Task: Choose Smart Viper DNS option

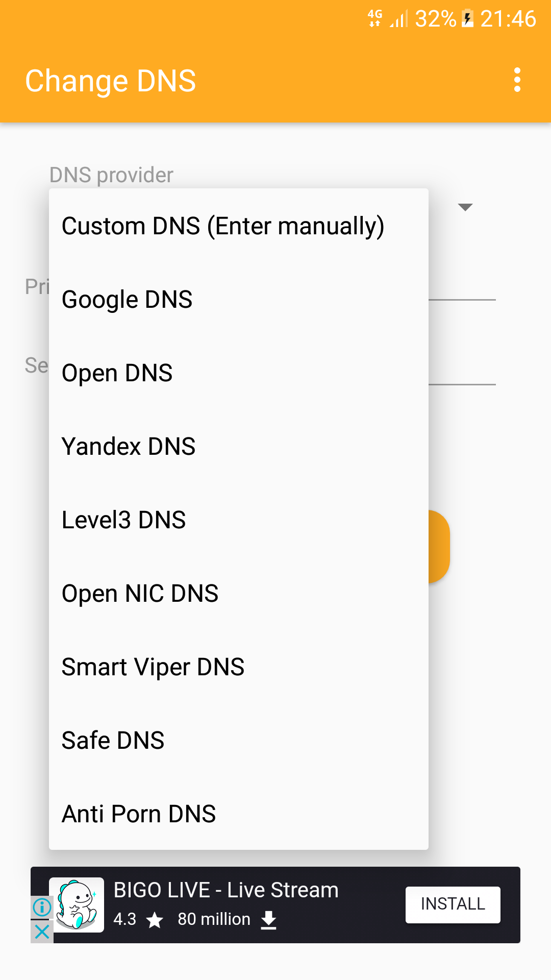Action: point(153,666)
